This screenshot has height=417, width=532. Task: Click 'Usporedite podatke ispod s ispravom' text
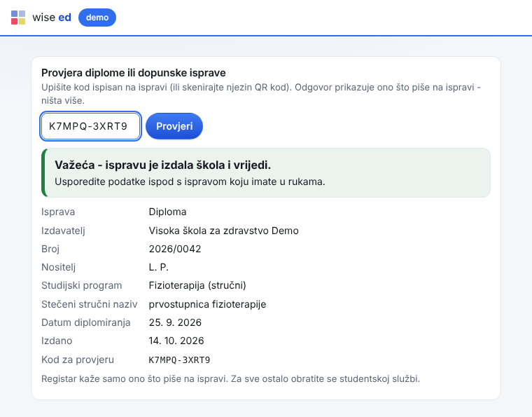pos(190,182)
